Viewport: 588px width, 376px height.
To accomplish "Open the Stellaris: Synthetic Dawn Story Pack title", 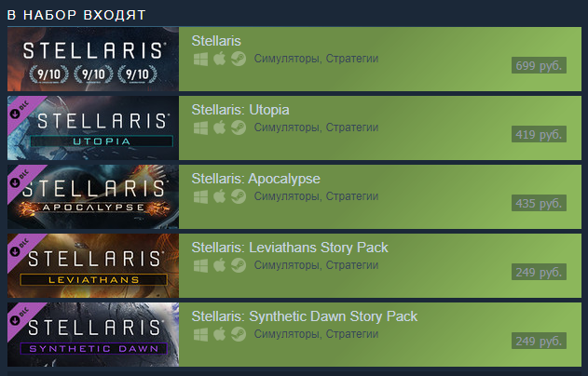I will [305, 316].
